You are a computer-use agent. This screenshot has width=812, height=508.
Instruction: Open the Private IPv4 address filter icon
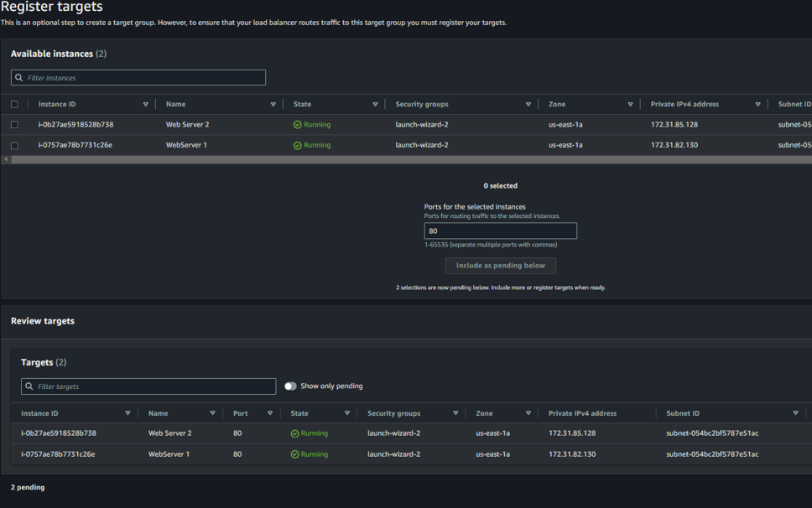[x=757, y=104]
